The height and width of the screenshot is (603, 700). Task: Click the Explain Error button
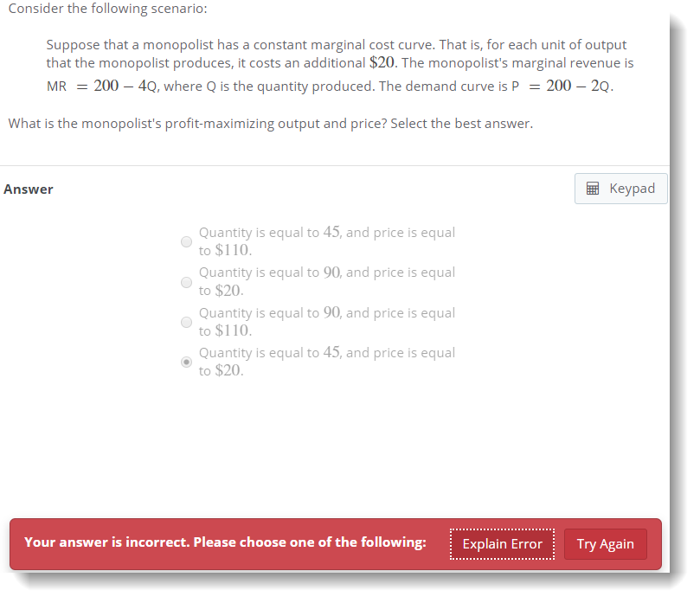point(502,544)
